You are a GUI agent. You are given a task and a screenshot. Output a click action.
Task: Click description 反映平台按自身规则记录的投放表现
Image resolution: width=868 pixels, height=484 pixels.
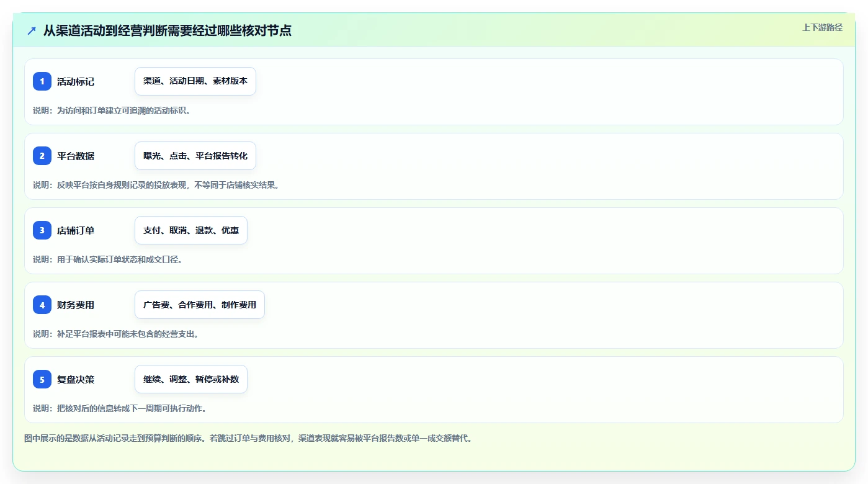(x=156, y=185)
